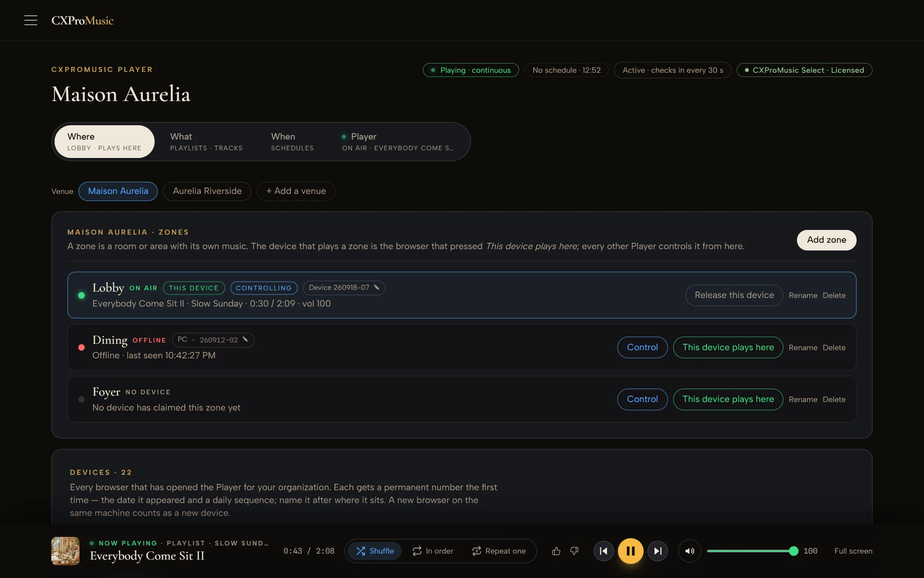This screenshot has width=924, height=578.
Task: Open Full screen player view
Action: click(x=853, y=551)
